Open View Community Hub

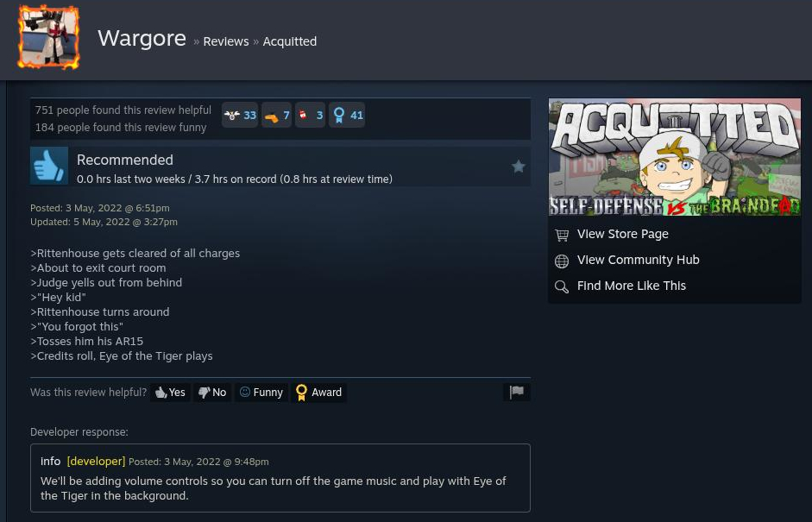tap(638, 260)
